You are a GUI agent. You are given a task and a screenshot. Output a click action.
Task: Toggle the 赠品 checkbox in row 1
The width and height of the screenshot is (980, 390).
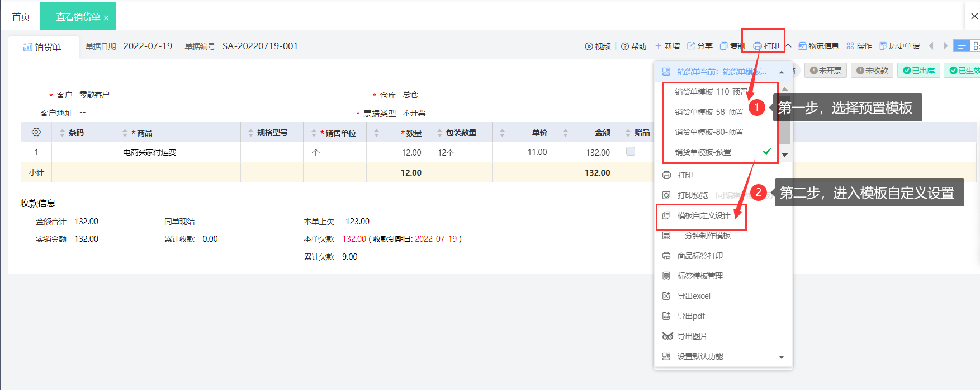click(x=631, y=151)
